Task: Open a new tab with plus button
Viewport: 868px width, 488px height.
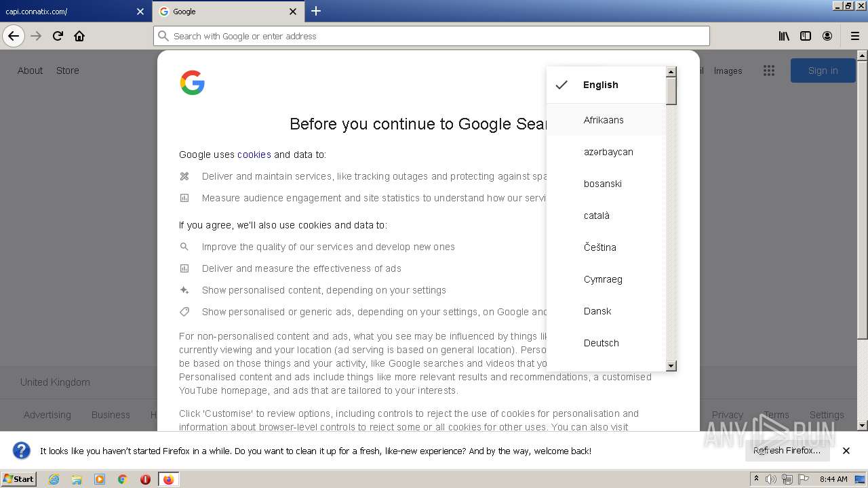Action: [x=316, y=11]
